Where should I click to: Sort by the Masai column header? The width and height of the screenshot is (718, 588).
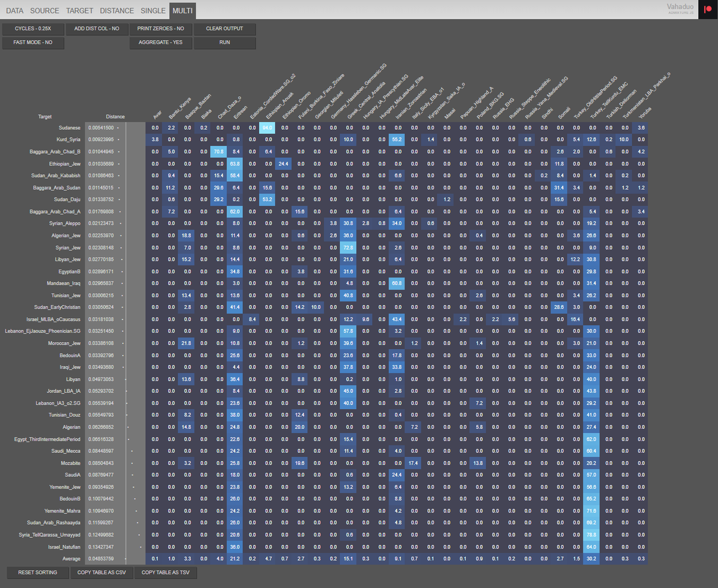pyautogui.click(x=449, y=113)
